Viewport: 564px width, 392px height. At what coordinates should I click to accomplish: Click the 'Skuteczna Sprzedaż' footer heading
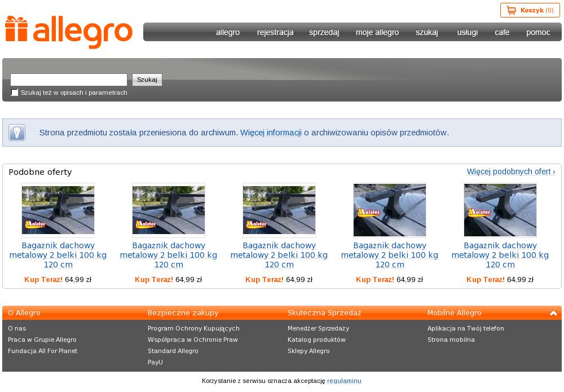click(324, 313)
